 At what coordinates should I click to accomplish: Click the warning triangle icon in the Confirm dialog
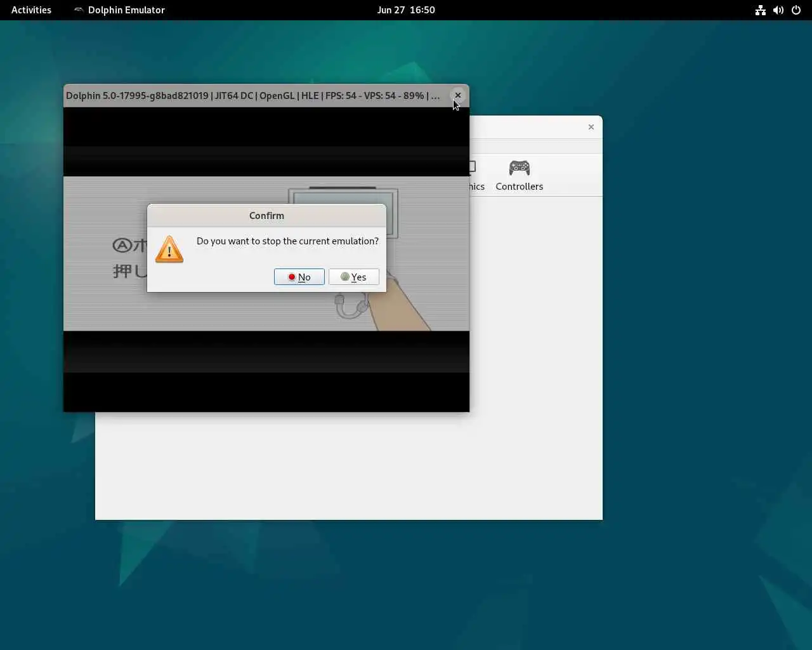(x=169, y=249)
